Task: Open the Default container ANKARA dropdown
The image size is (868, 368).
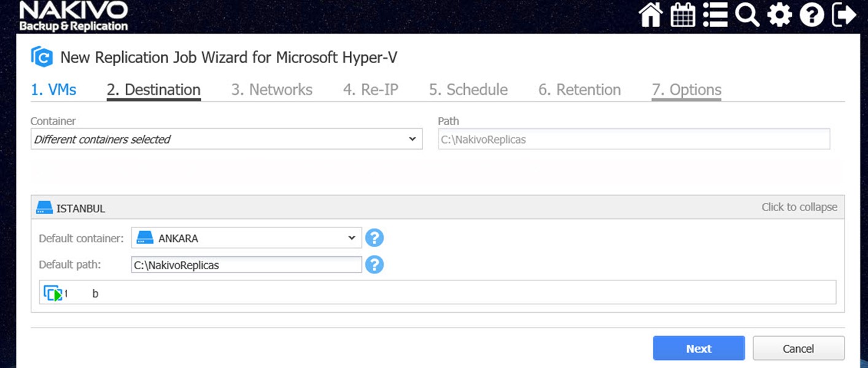Action: pyautogui.click(x=246, y=237)
